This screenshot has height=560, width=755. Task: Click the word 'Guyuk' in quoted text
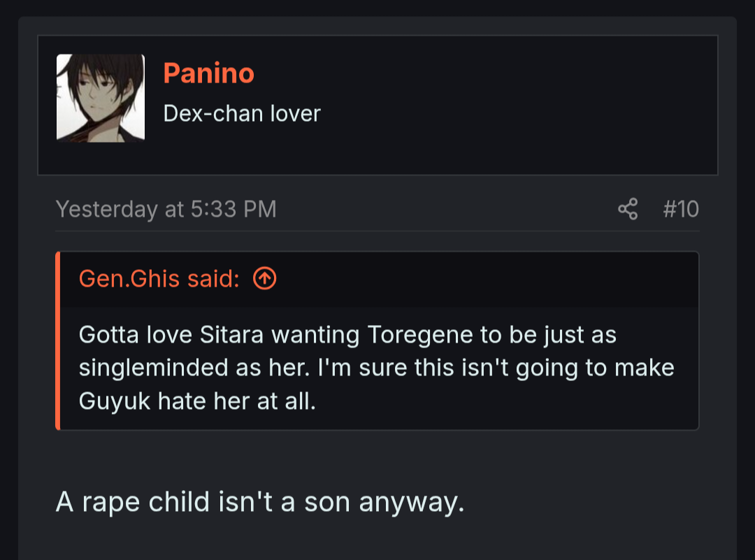[x=115, y=401]
